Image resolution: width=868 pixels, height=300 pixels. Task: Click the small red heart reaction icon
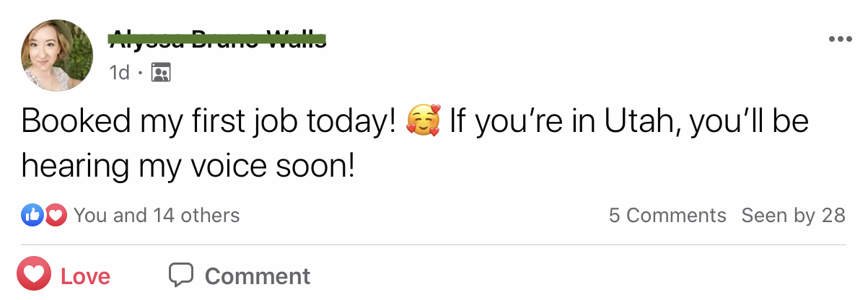click(56, 214)
